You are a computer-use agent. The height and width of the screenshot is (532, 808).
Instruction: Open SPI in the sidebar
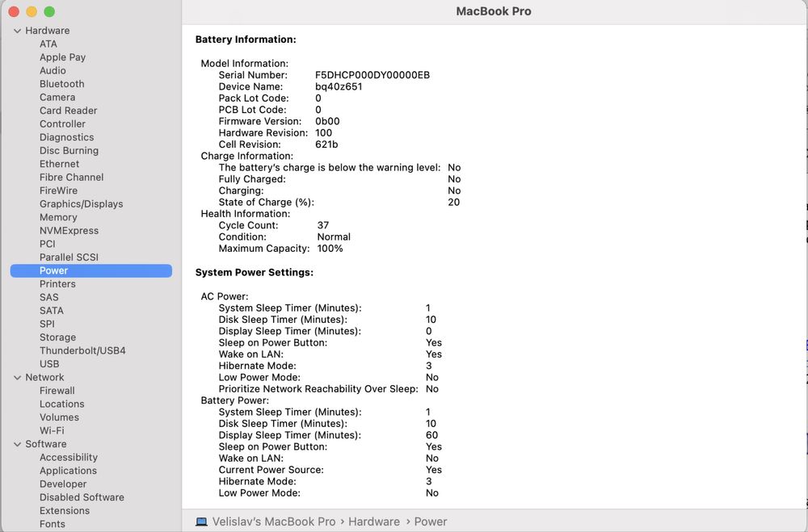point(47,324)
